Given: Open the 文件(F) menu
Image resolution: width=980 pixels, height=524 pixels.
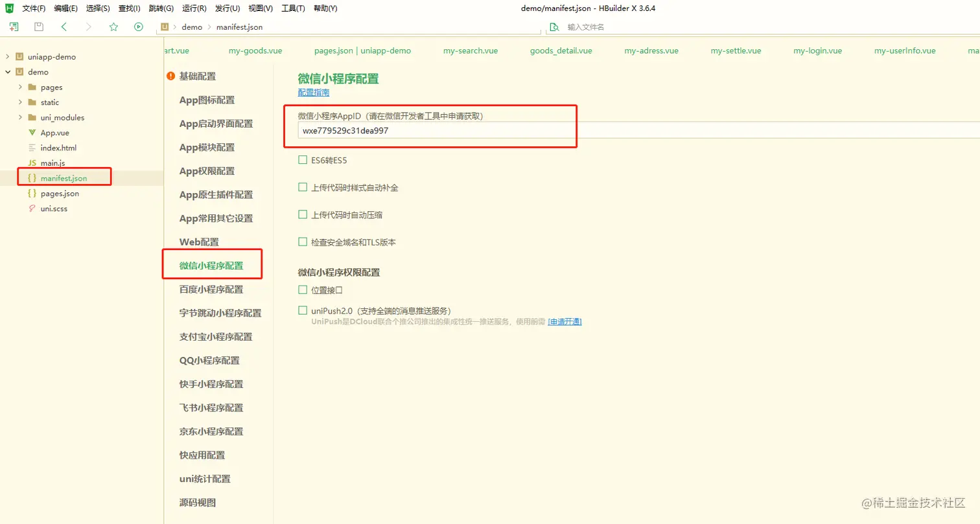Looking at the screenshot, I should pyautogui.click(x=34, y=8).
